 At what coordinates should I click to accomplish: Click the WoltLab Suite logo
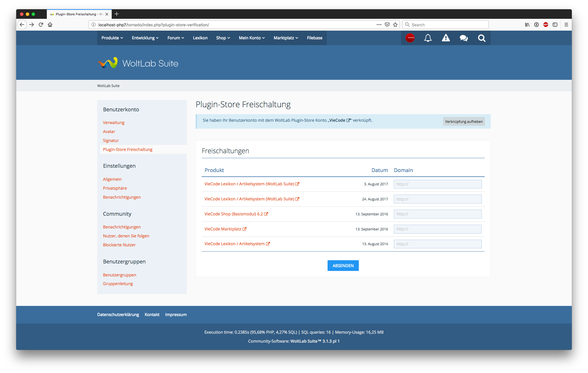[x=138, y=63]
